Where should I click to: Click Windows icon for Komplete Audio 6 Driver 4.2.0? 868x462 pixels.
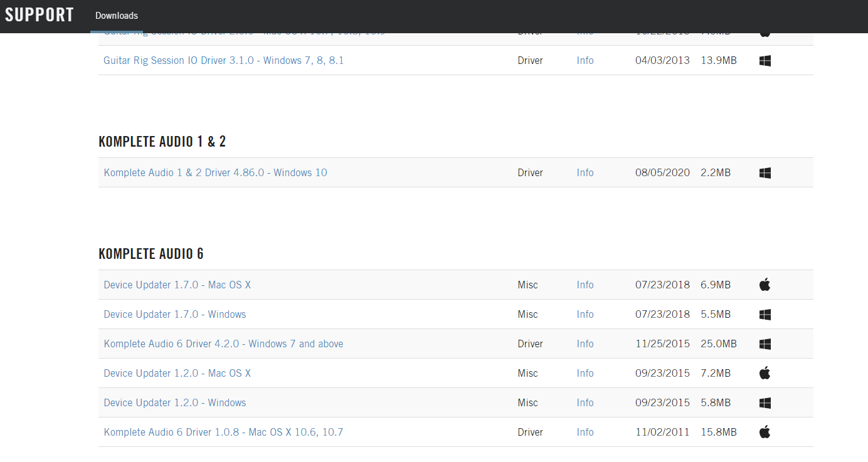click(765, 344)
